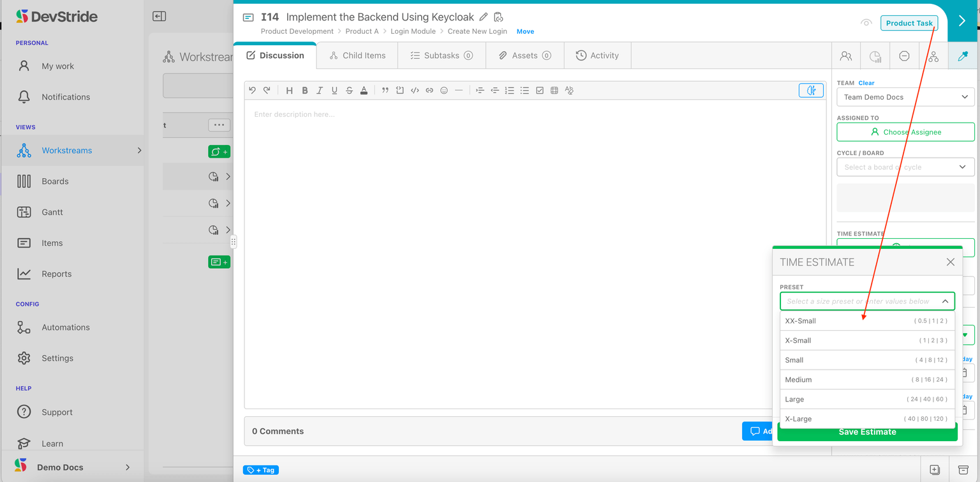
Task: Select the Medium preset option
Action: (x=867, y=380)
